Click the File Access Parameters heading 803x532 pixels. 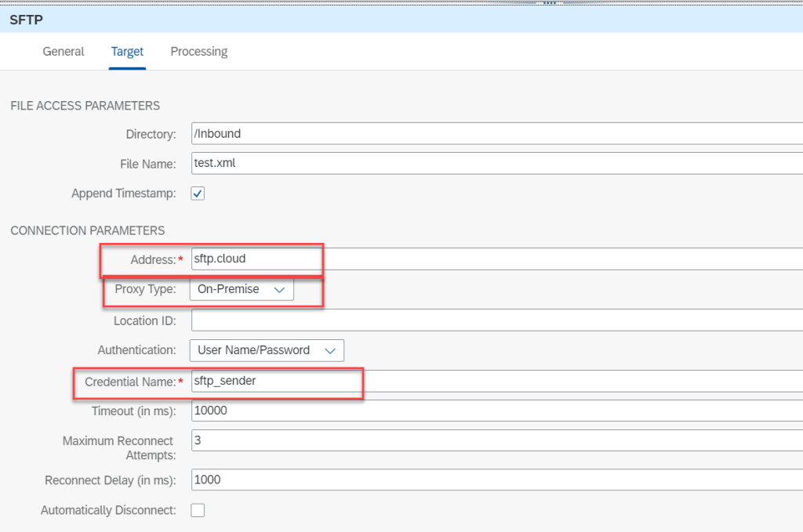tap(85, 106)
